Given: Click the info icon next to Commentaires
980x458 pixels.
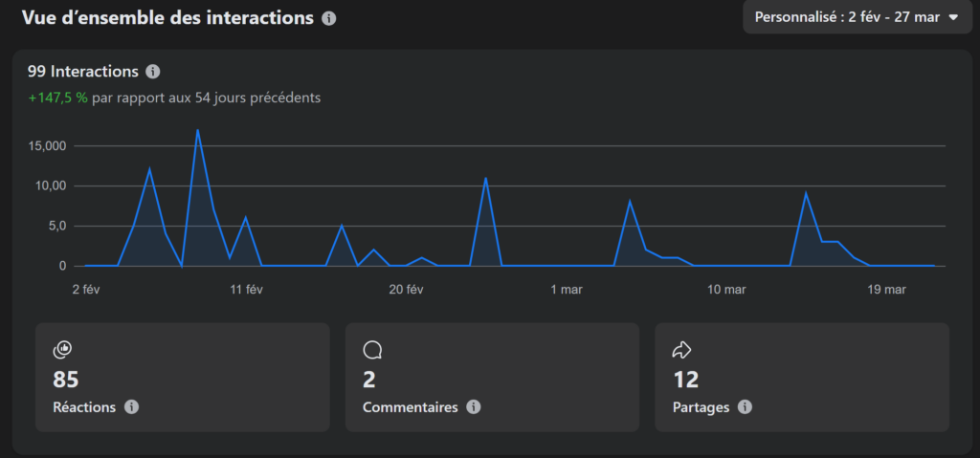Looking at the screenshot, I should point(473,407).
